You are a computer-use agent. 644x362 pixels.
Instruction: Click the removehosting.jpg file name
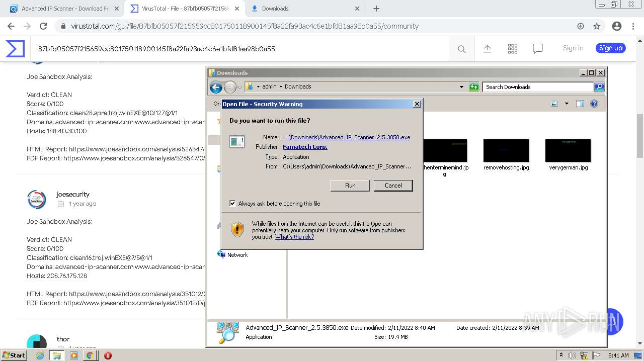point(506,167)
